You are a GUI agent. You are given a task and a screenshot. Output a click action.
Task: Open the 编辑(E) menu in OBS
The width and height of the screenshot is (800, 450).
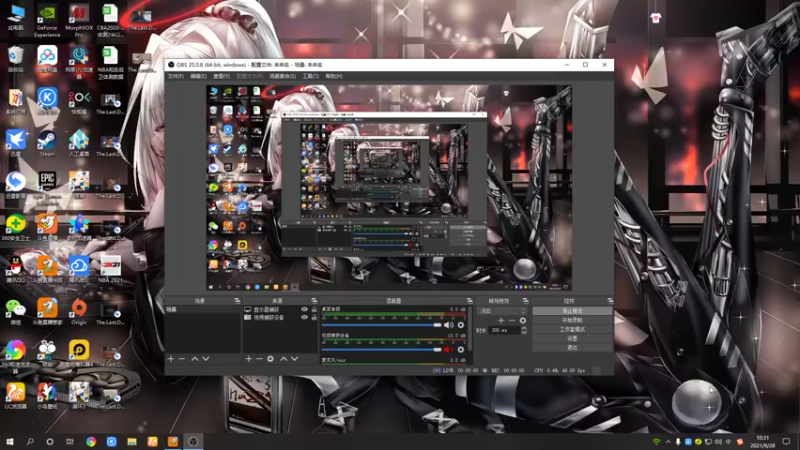[198, 76]
